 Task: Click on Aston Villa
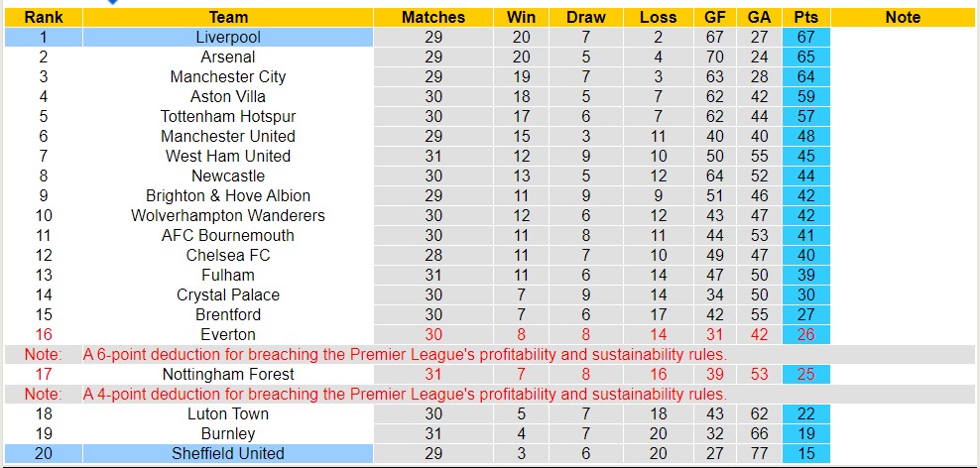[x=228, y=96]
